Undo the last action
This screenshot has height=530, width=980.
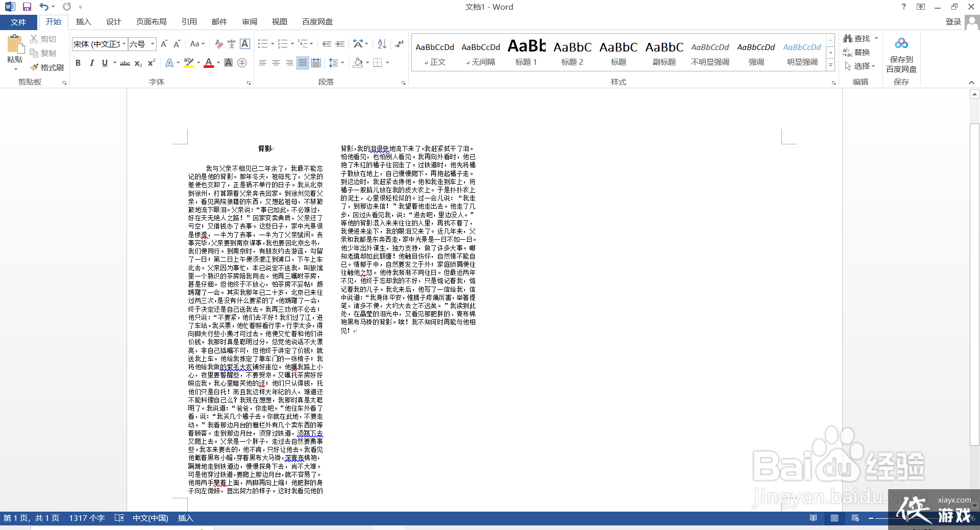coord(44,7)
